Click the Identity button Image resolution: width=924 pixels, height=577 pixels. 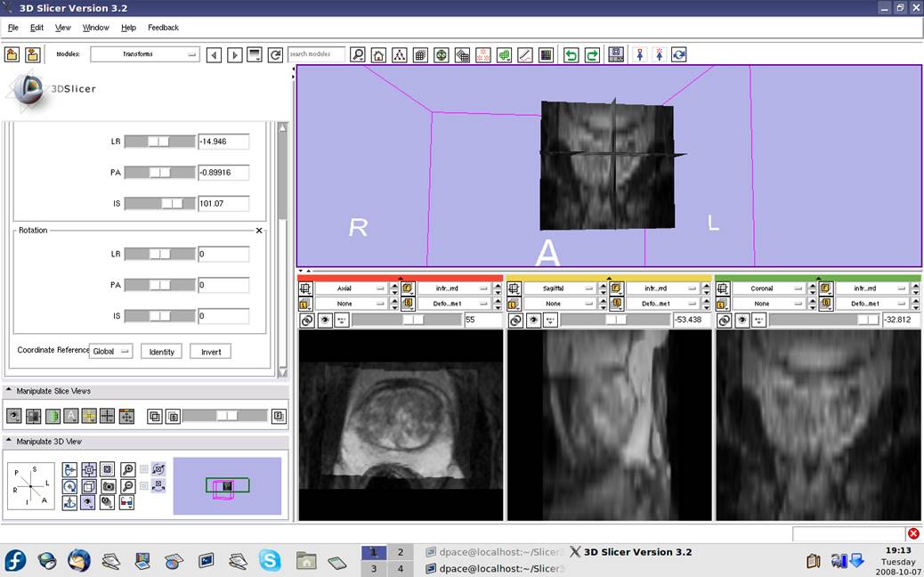pyautogui.click(x=161, y=352)
